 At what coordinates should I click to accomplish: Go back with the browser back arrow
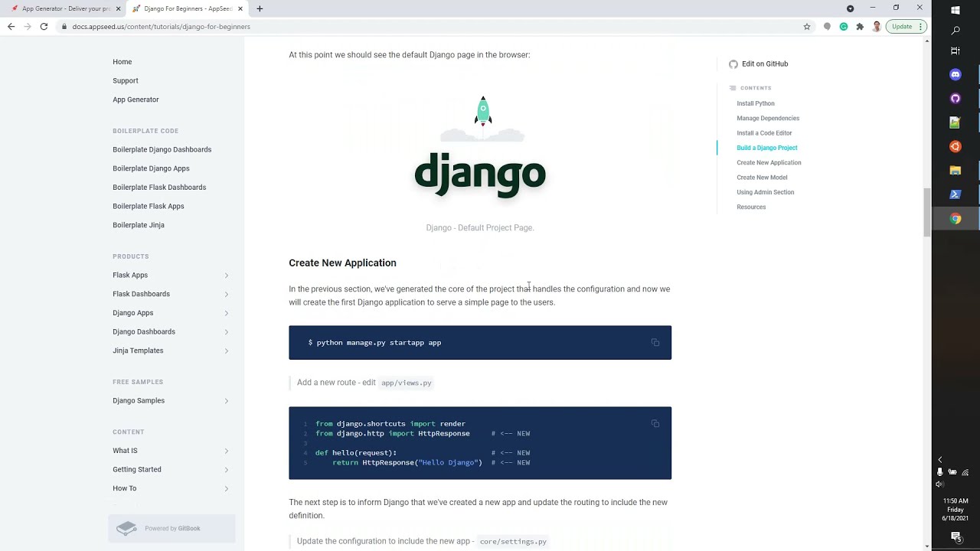[11, 26]
